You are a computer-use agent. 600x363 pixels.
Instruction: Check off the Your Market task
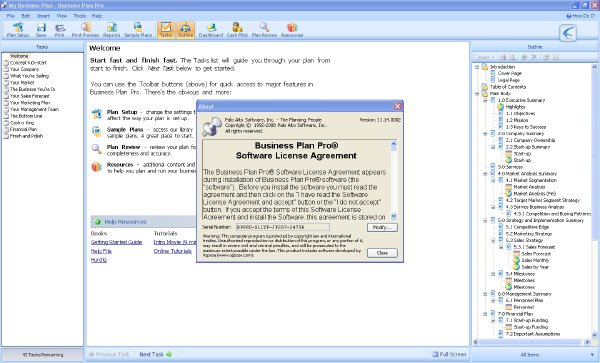[6, 83]
